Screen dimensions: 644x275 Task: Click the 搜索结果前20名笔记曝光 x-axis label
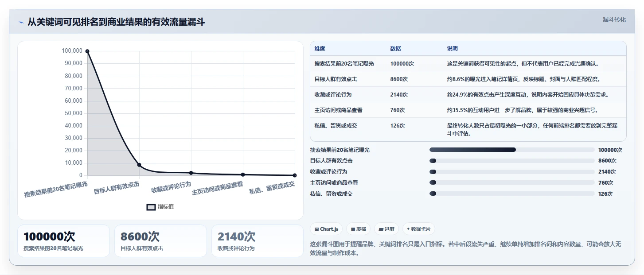click(56, 189)
